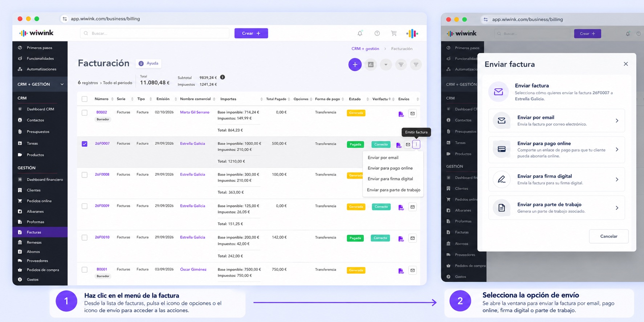Select the checkbox for invoice 26F0008

coord(85,175)
